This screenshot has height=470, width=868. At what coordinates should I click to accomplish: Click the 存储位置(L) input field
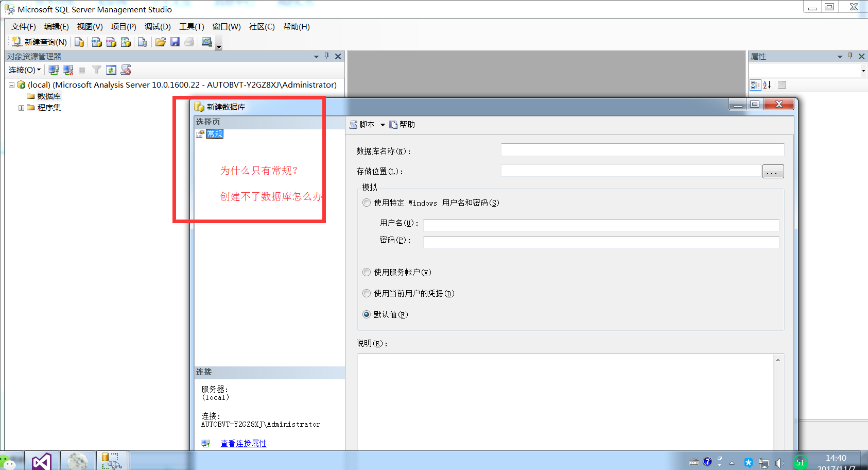coord(631,171)
